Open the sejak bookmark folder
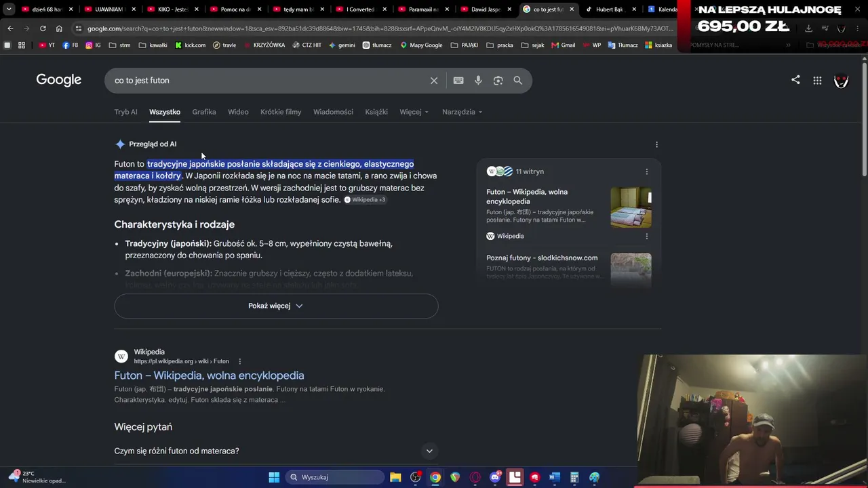The image size is (868, 488). 532,45
